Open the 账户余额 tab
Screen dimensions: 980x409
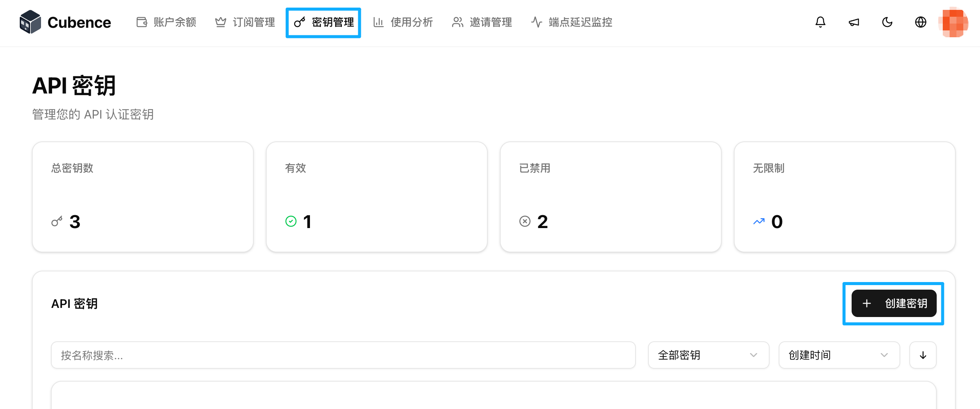166,22
